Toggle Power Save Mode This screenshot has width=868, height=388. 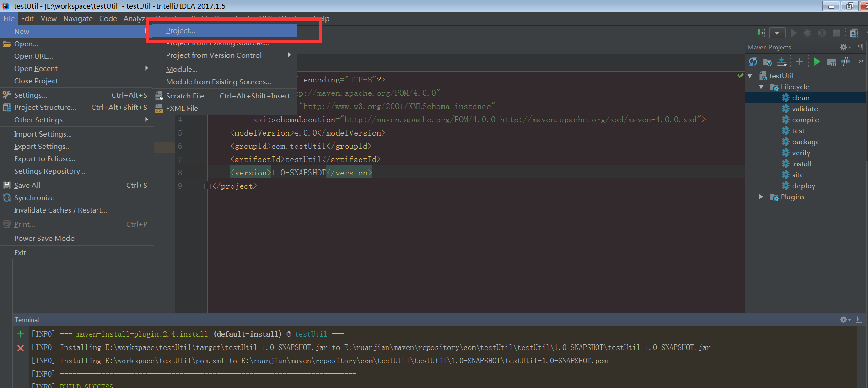coord(77,238)
